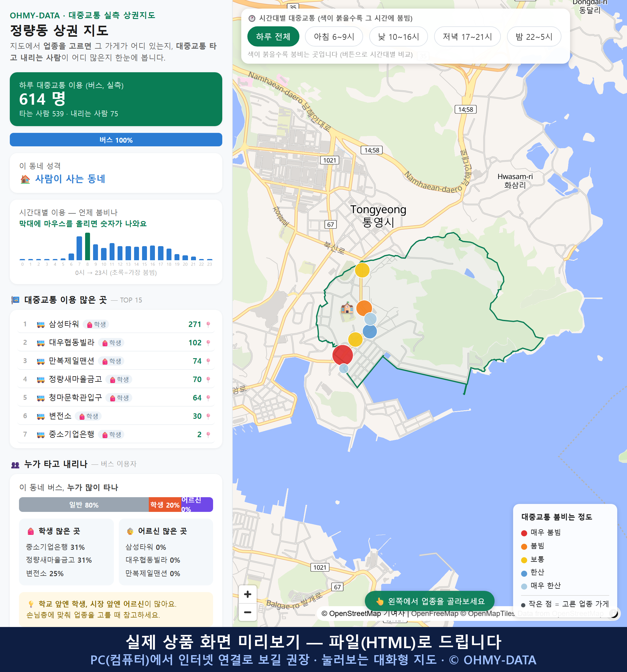Click 삼성타워 0% in 어르신 많은 곳

[x=146, y=547]
